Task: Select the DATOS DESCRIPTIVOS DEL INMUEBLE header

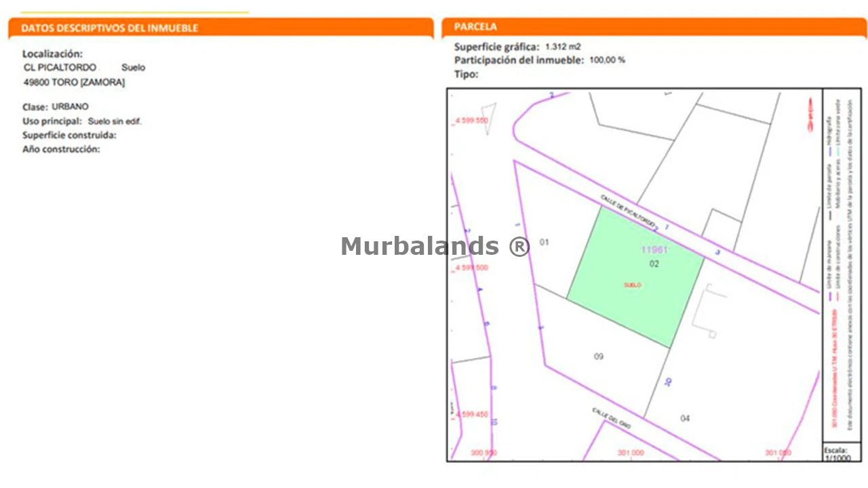Action: (x=110, y=28)
